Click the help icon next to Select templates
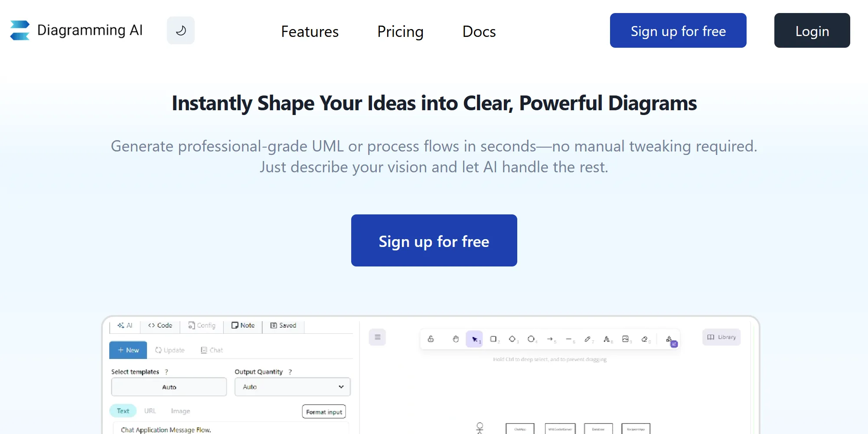The image size is (868, 434). [x=166, y=372]
